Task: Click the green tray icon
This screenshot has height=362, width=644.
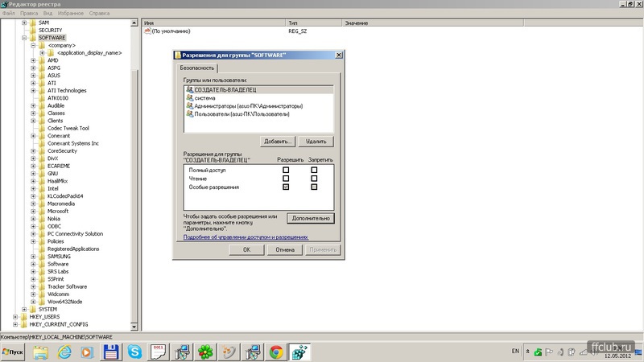Action: pyautogui.click(x=538, y=352)
